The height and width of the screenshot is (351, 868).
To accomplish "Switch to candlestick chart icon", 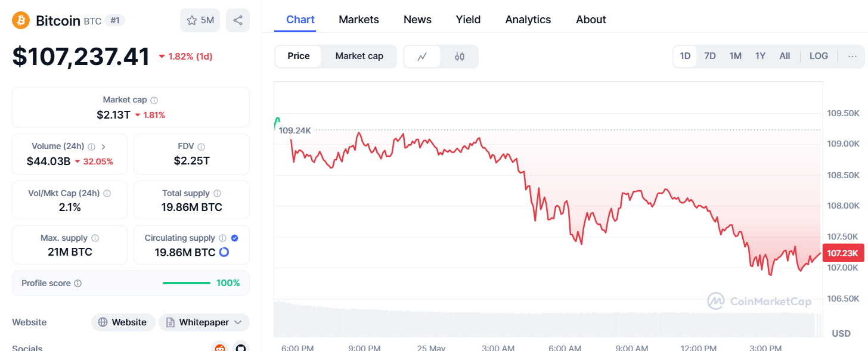I will (459, 57).
